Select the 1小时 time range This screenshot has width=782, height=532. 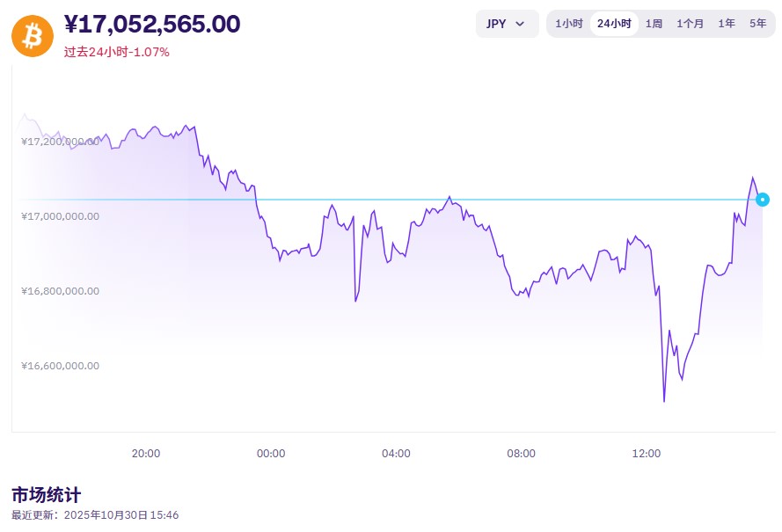pyautogui.click(x=568, y=24)
